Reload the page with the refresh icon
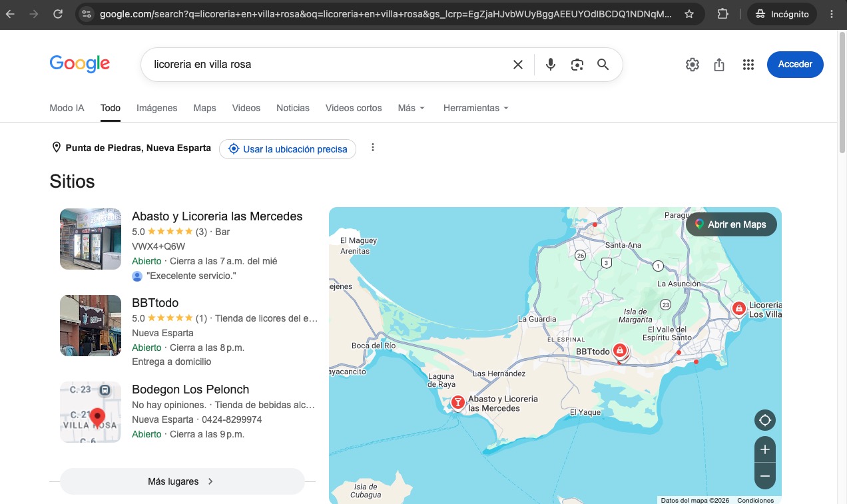This screenshot has width=847, height=504. click(x=58, y=14)
